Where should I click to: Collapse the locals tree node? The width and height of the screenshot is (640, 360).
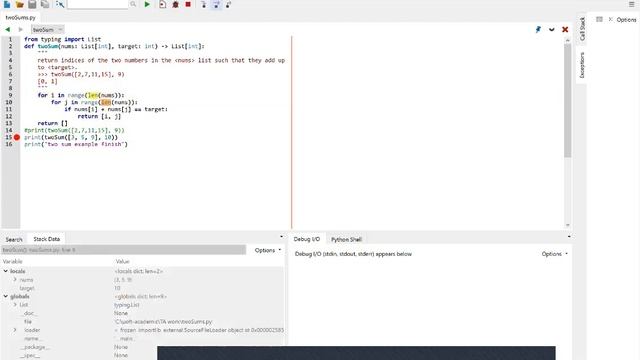[x=6, y=271]
